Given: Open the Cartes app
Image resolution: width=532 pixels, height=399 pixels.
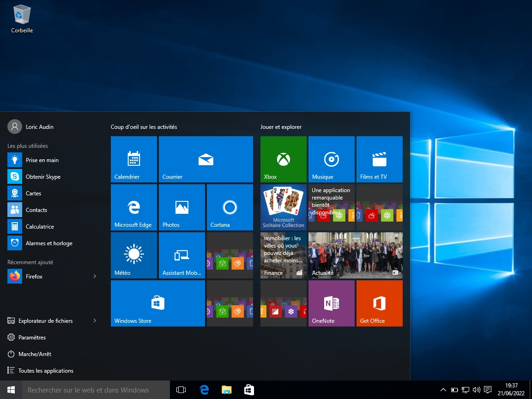Looking at the screenshot, I should 52,193.
